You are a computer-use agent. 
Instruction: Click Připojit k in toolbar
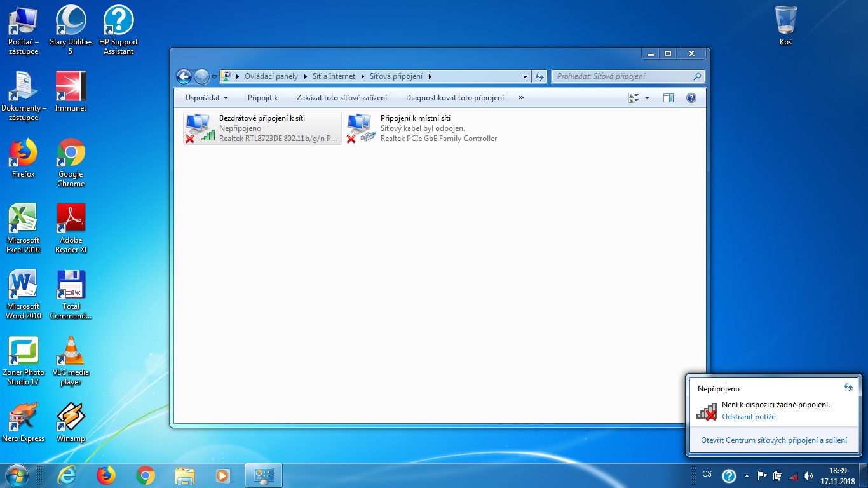tap(262, 98)
